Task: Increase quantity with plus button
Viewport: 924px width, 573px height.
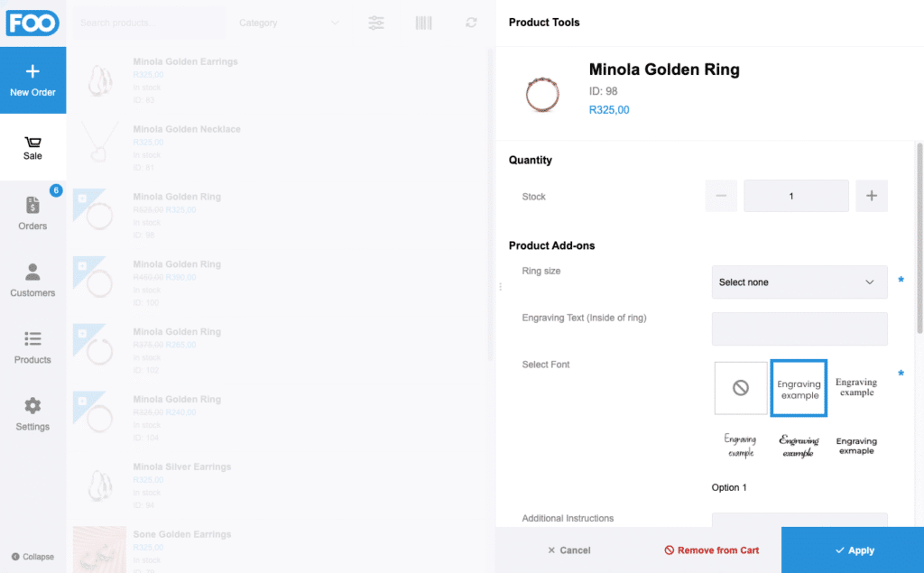Action: 871,196
